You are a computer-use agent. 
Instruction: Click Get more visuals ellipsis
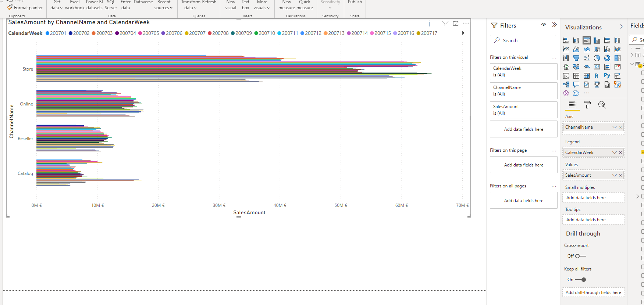pyautogui.click(x=587, y=93)
